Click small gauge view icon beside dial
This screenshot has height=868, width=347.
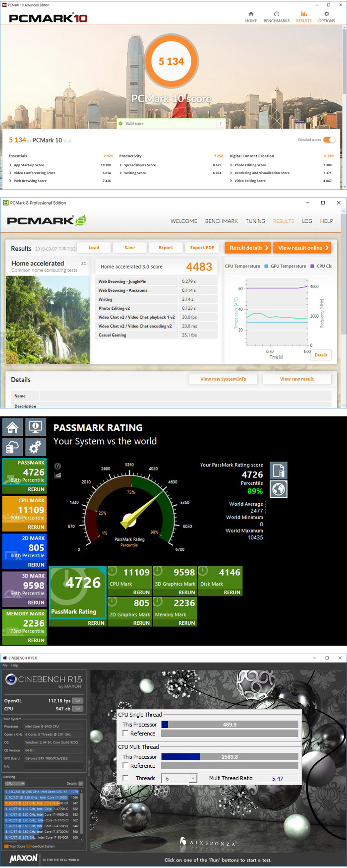pos(58,466)
